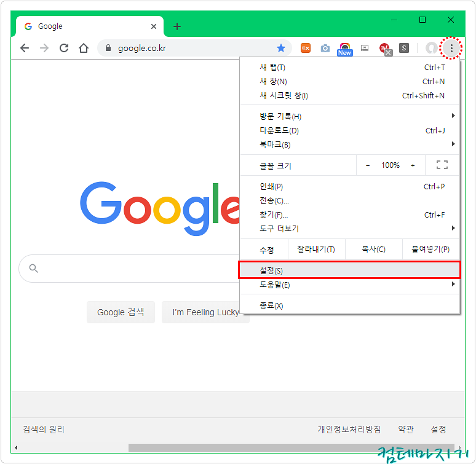
Task: Click the camera screenshot extension
Action: (325, 48)
